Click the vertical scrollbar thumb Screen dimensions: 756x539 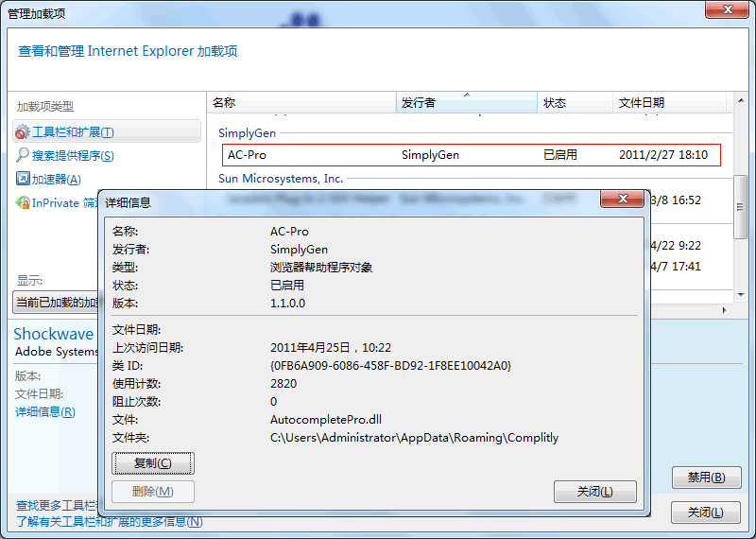tap(740, 206)
